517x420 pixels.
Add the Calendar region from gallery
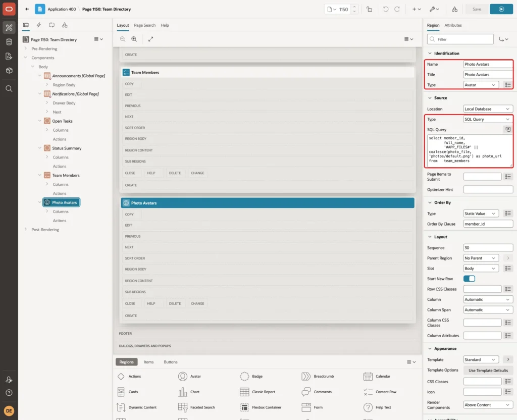(x=377, y=377)
